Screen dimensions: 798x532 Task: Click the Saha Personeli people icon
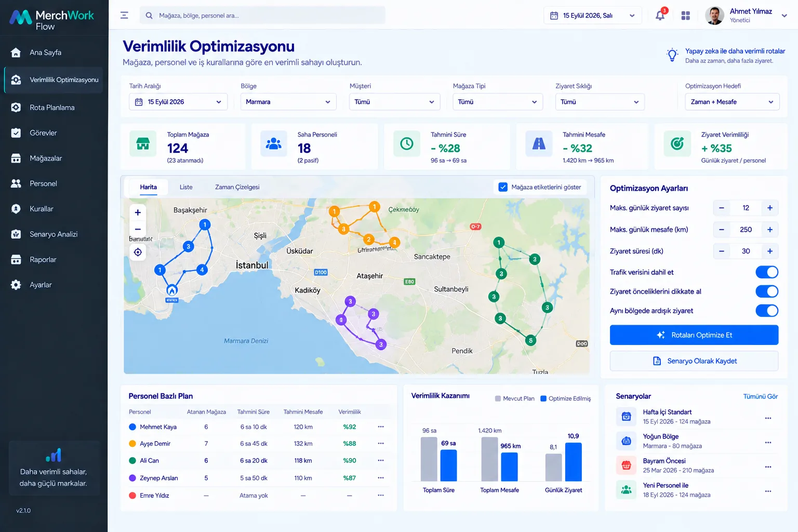click(x=274, y=144)
